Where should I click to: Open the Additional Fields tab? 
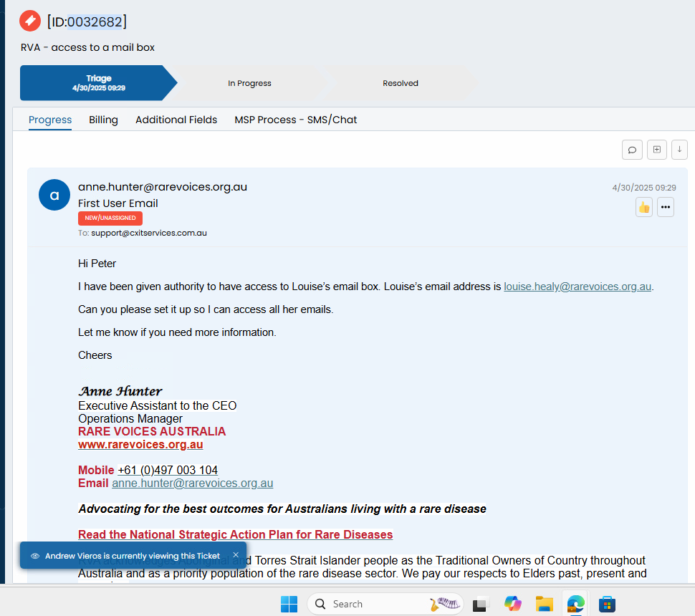(x=176, y=120)
